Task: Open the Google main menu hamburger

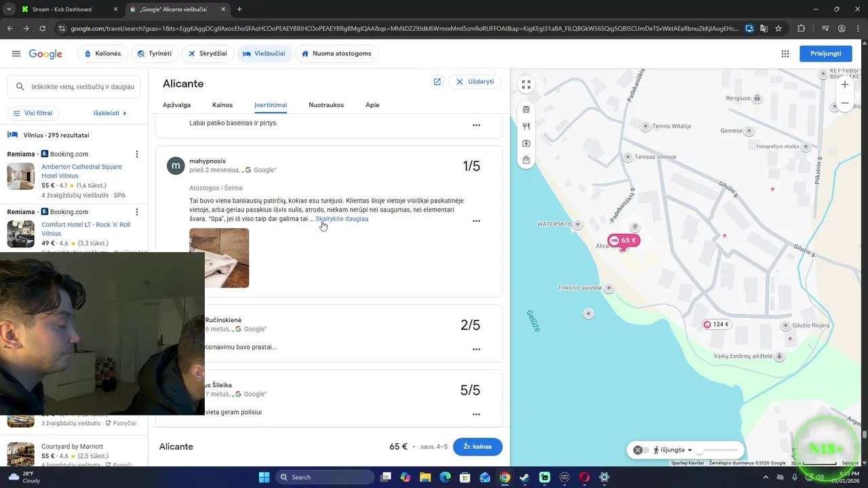Action: tap(16, 54)
